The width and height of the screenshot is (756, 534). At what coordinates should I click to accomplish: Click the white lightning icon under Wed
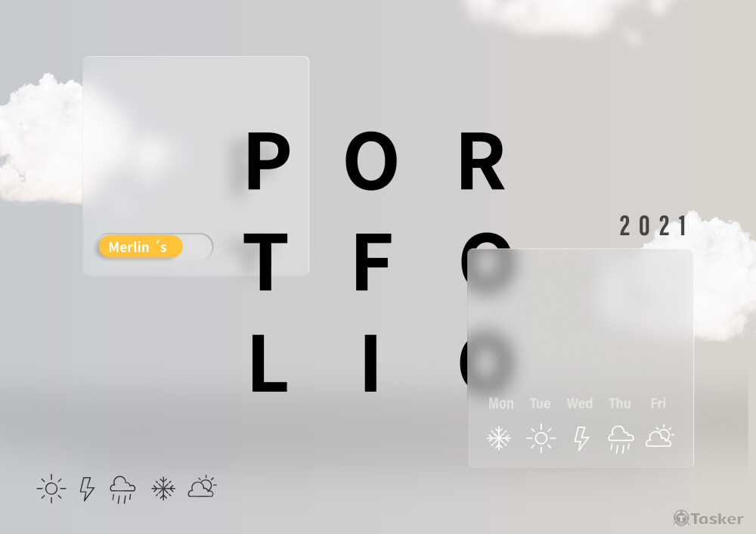[581, 439]
